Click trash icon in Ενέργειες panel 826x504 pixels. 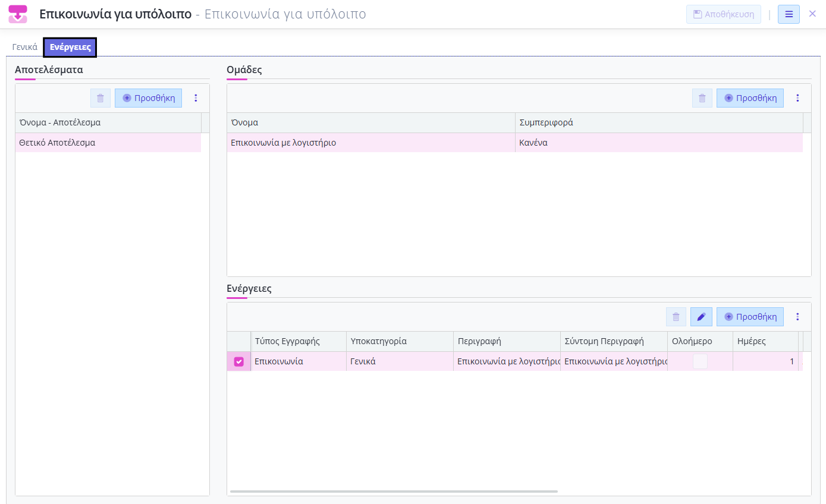[x=676, y=317]
